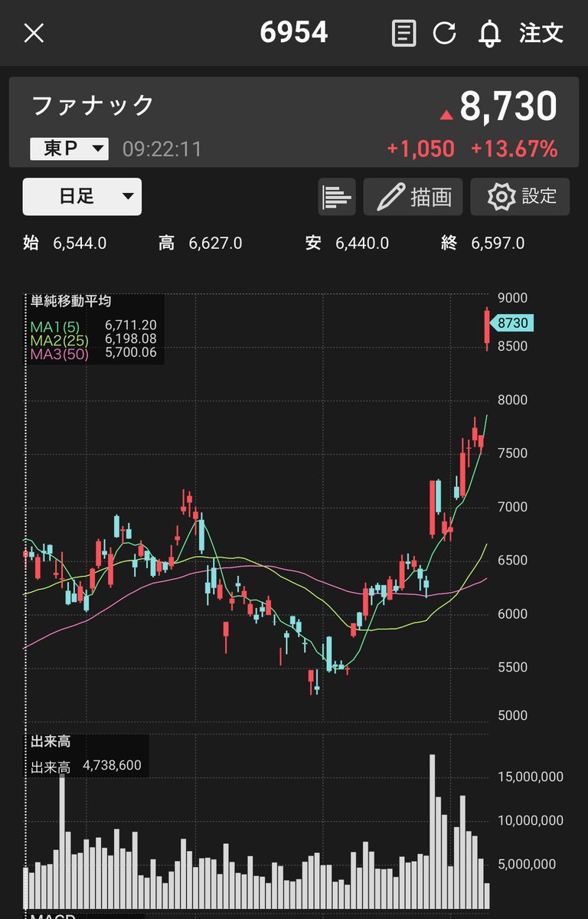Tap the 9000 price axis label
588x919 pixels.
tap(512, 298)
